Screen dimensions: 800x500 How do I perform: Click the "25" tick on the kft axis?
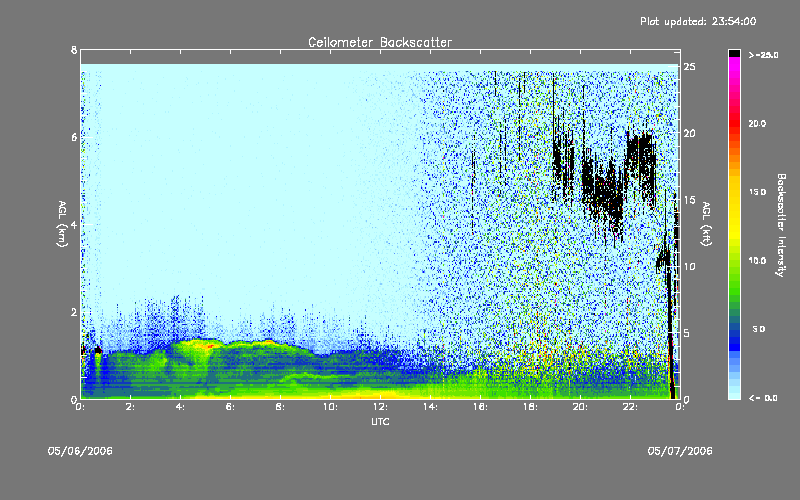tap(689, 67)
